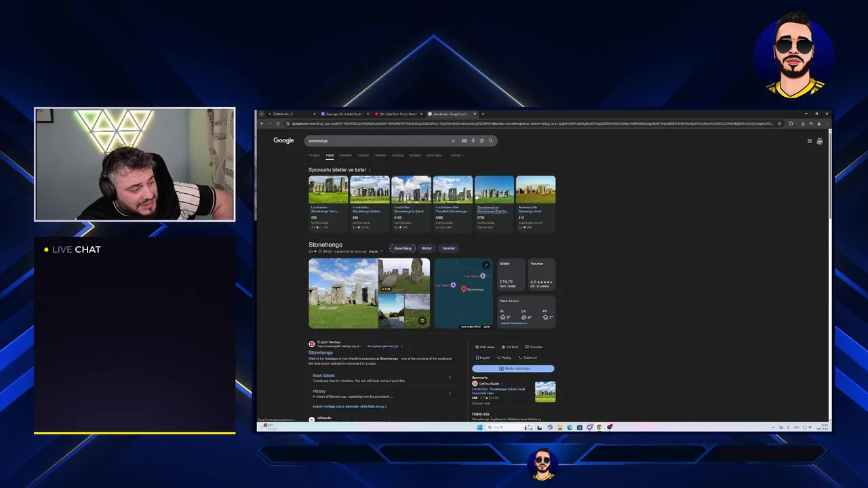Open the Stonehenge photo gallery icon
Viewport: 868px width, 488px height.
tap(422, 321)
